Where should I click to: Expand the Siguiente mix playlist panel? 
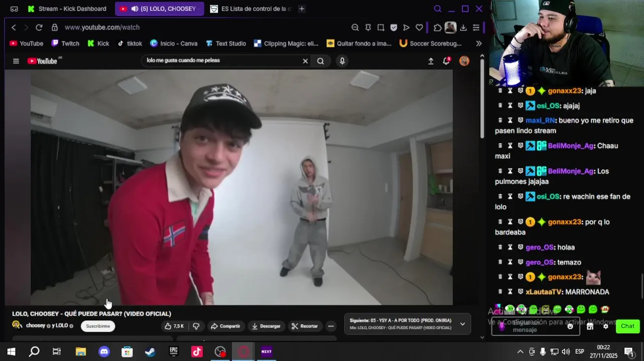coord(462,324)
